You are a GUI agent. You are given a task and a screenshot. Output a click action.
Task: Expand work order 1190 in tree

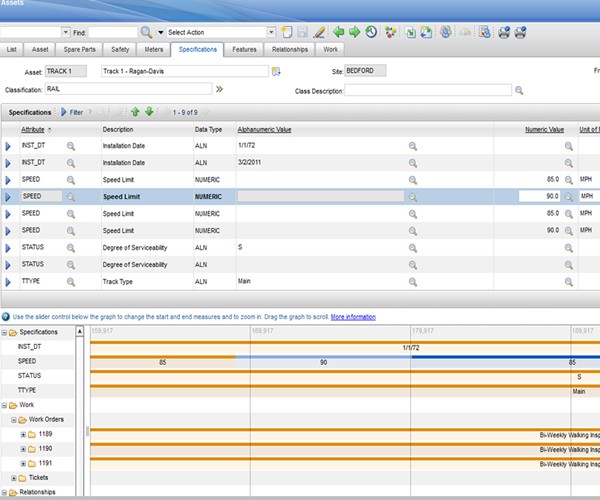[23, 449]
